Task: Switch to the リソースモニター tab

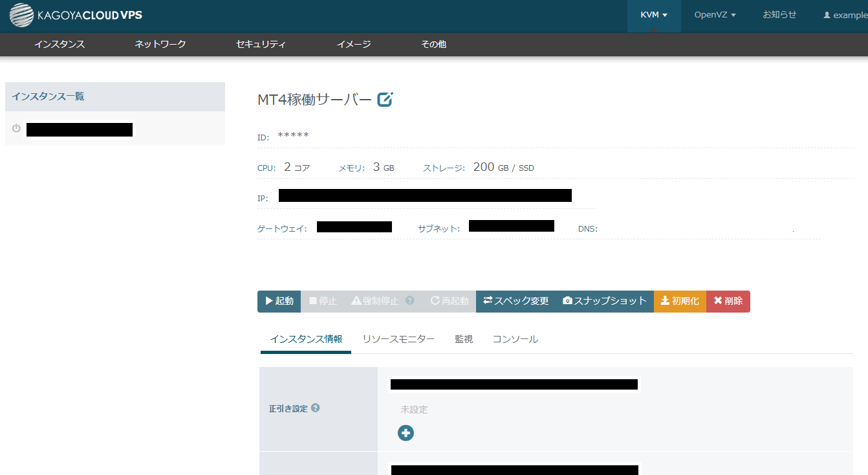Action: coord(398,339)
